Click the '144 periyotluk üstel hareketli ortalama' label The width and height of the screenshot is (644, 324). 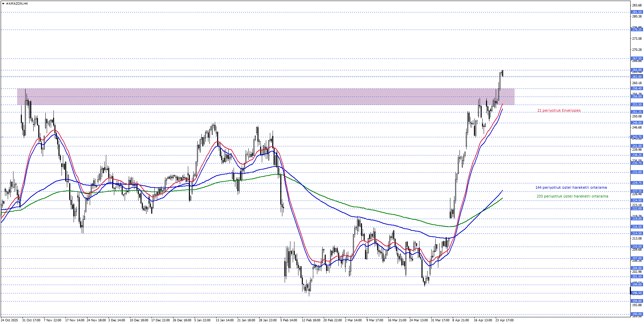pyautogui.click(x=571, y=188)
